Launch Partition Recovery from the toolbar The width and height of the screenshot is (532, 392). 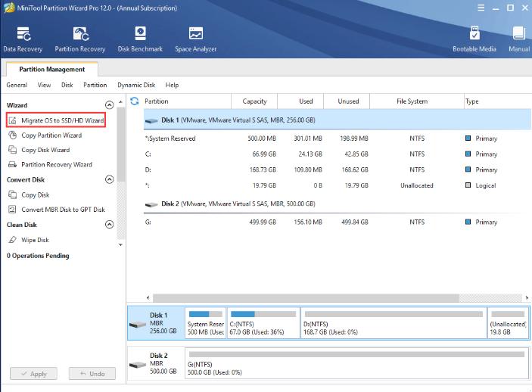pos(82,39)
